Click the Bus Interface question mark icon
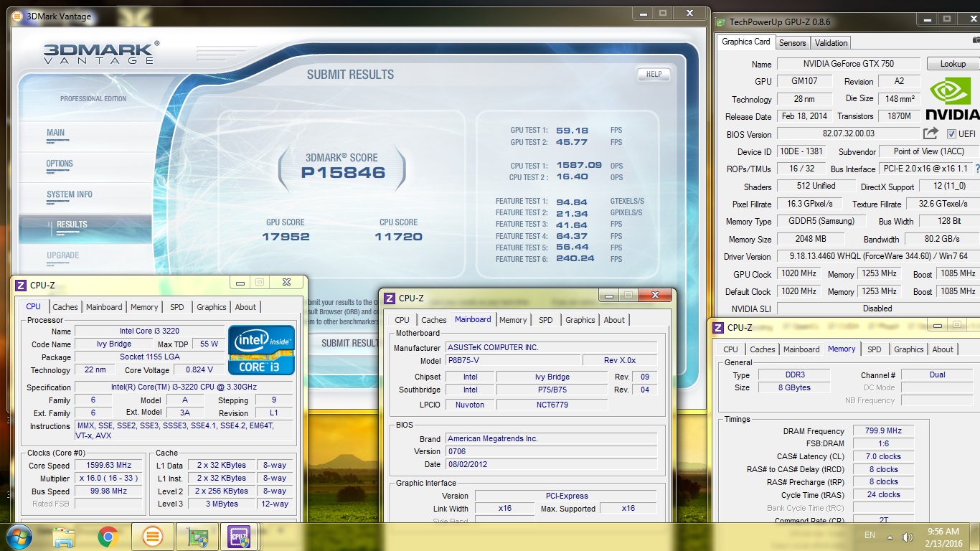980x551 pixels. point(977,169)
